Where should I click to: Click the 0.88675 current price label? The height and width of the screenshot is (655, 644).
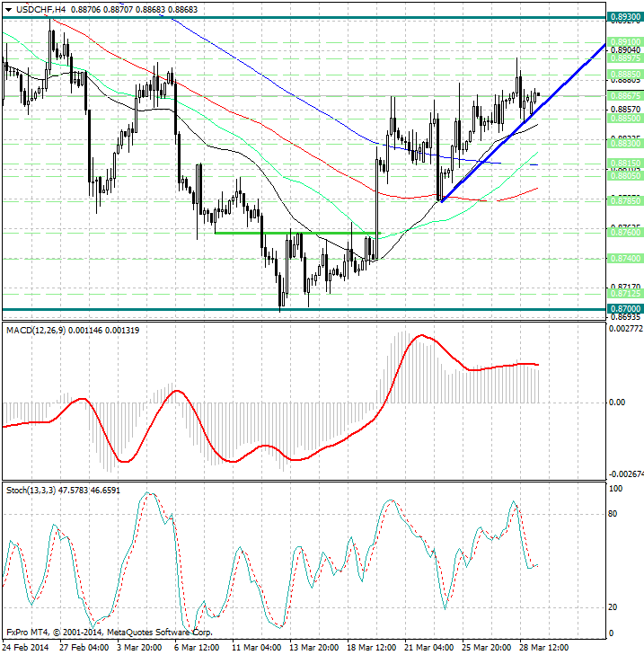coord(625,95)
